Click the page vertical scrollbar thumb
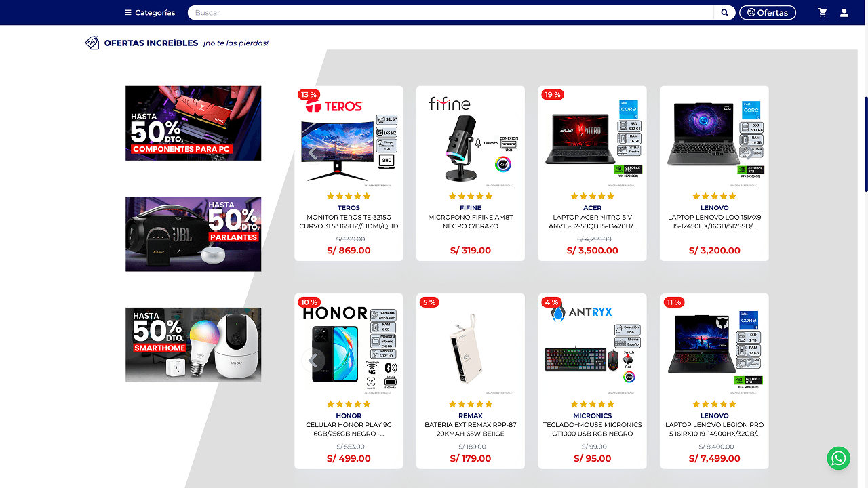The image size is (868, 488). pyautogui.click(x=866, y=144)
